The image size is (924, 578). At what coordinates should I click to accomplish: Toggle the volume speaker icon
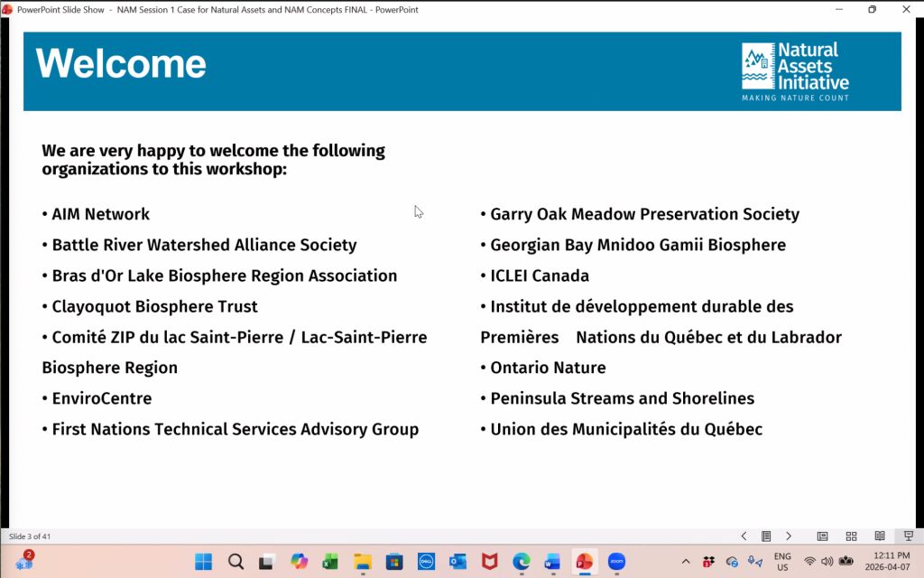tap(827, 562)
